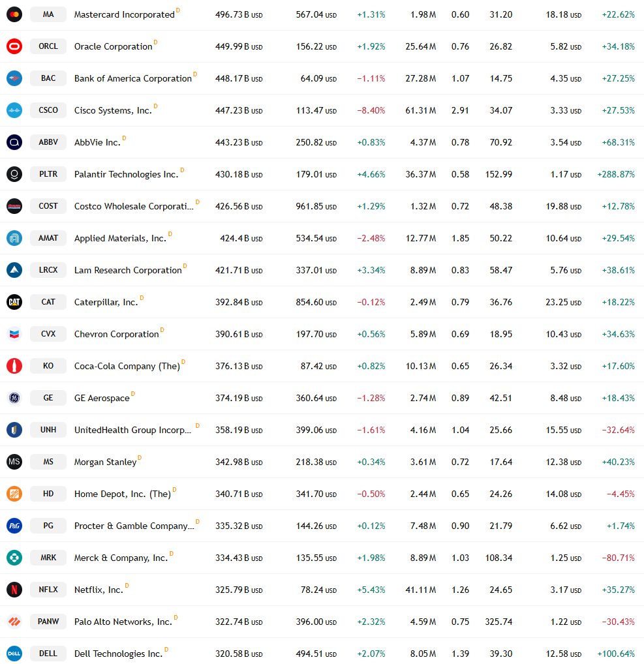Open Morgan Stanley company link

click(106, 462)
